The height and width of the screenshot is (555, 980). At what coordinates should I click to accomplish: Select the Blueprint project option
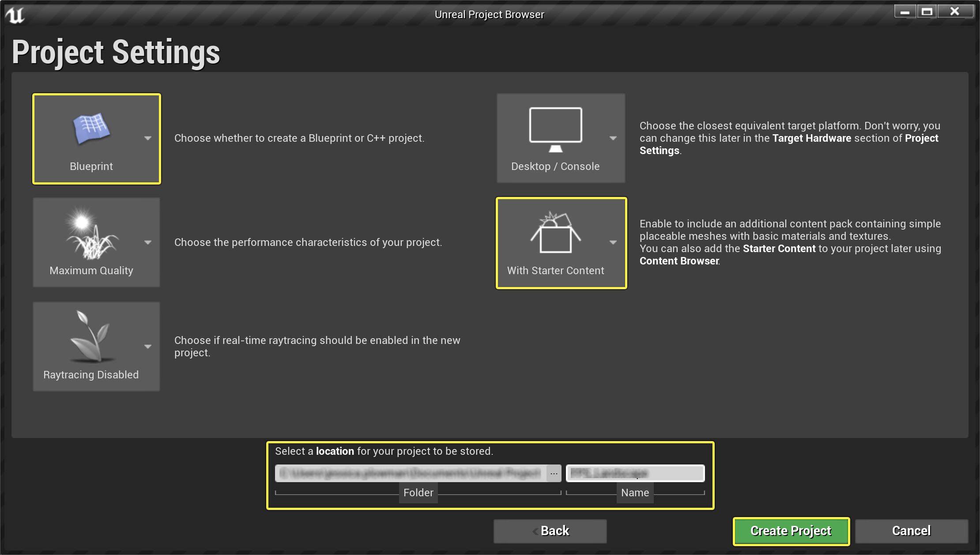coord(97,138)
